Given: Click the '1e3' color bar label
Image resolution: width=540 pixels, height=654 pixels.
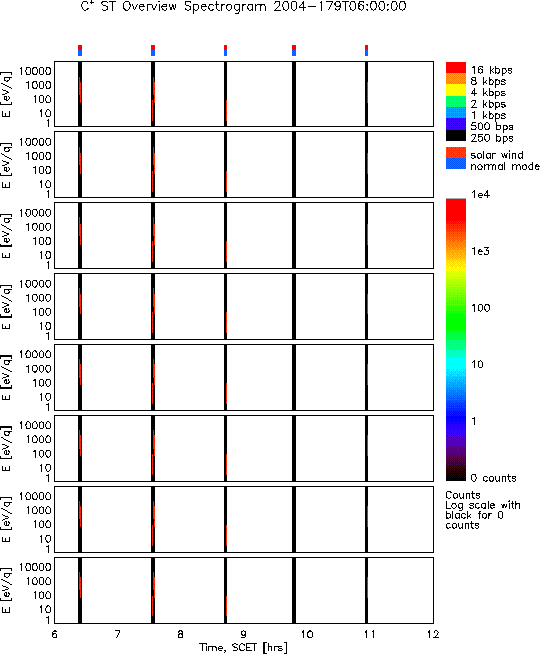Looking at the screenshot, I should click(480, 251).
